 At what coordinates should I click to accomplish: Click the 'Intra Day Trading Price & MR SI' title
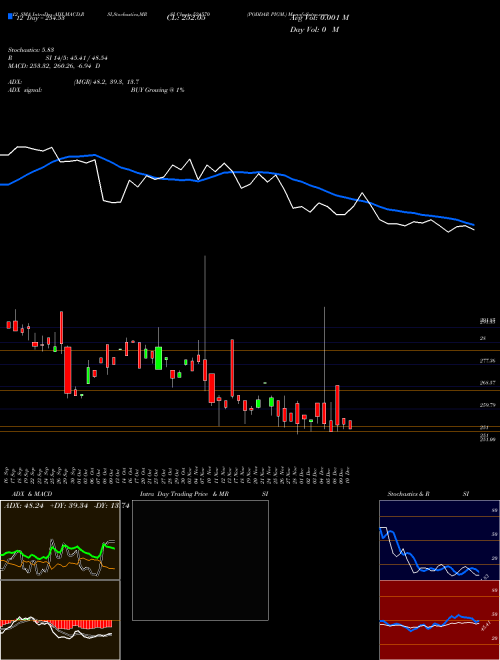[203, 494]
